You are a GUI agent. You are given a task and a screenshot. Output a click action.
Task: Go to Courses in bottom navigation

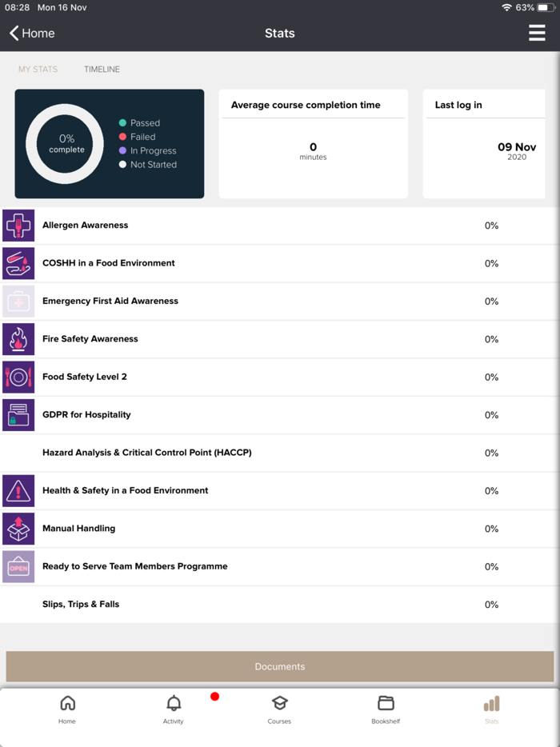[x=279, y=709]
